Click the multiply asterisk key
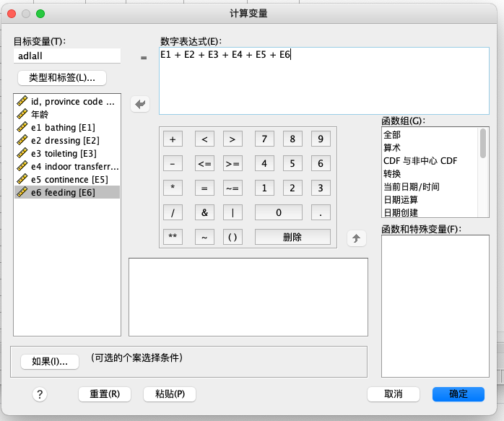This screenshot has width=504, height=421. (173, 188)
